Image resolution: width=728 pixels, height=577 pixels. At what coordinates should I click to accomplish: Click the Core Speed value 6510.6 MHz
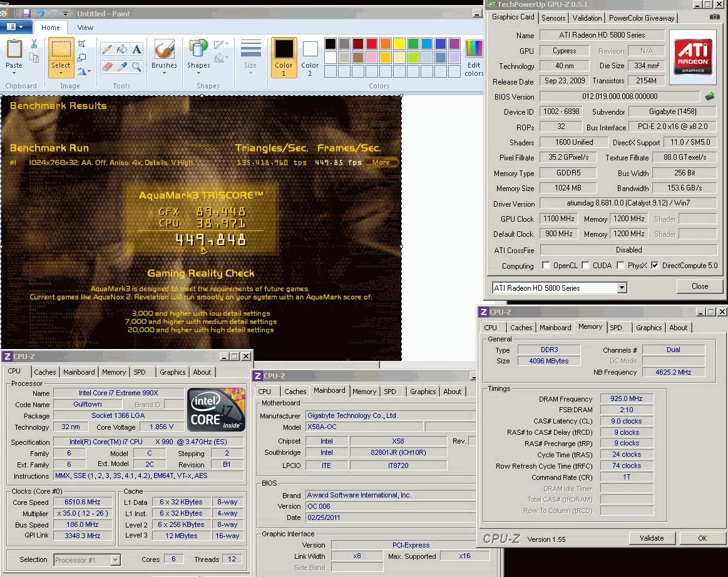(x=83, y=502)
